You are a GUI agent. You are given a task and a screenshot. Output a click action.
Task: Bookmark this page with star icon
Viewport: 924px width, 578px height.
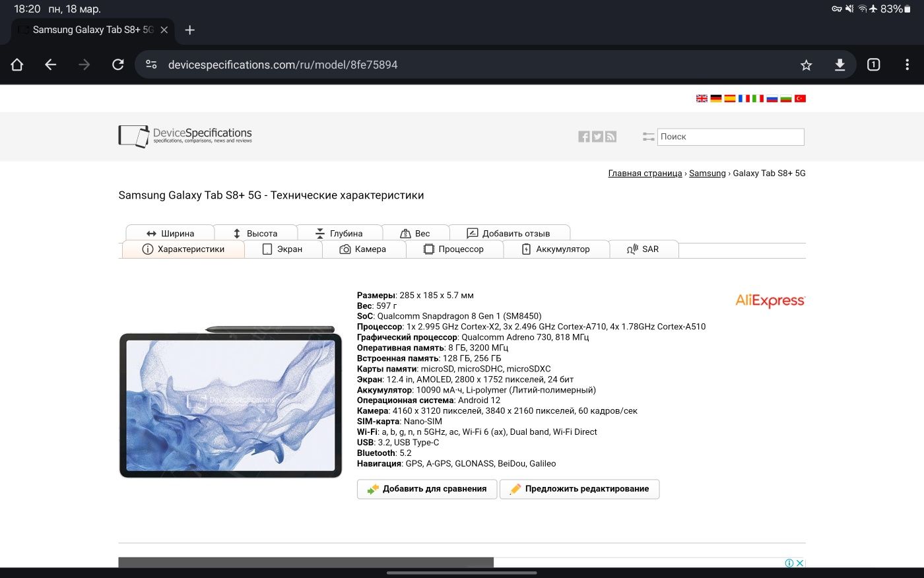pyautogui.click(x=806, y=65)
